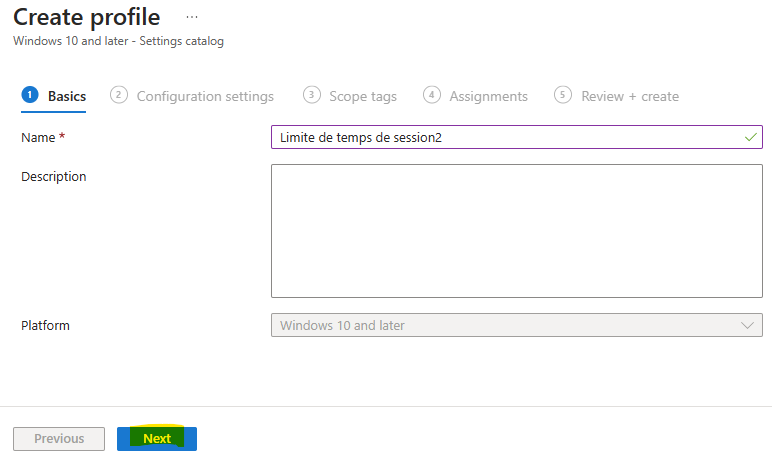Open the Assignments tab
Viewport: 772px width, 457px height.
click(x=488, y=96)
